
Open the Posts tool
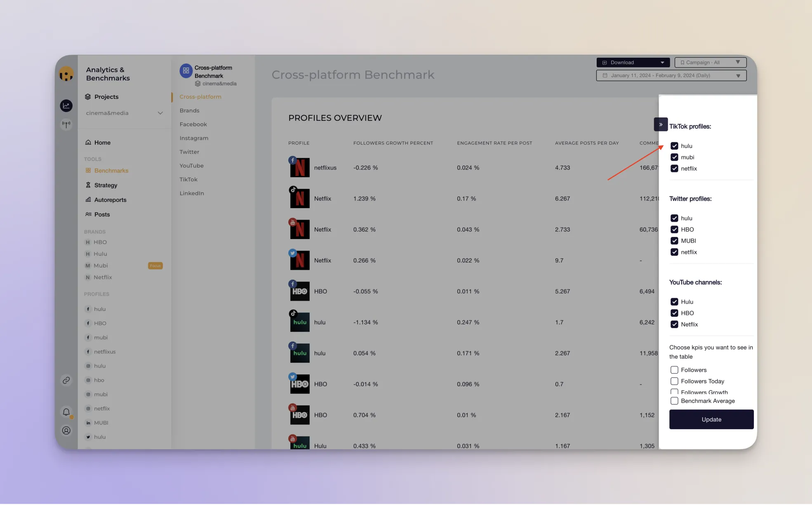click(x=102, y=214)
